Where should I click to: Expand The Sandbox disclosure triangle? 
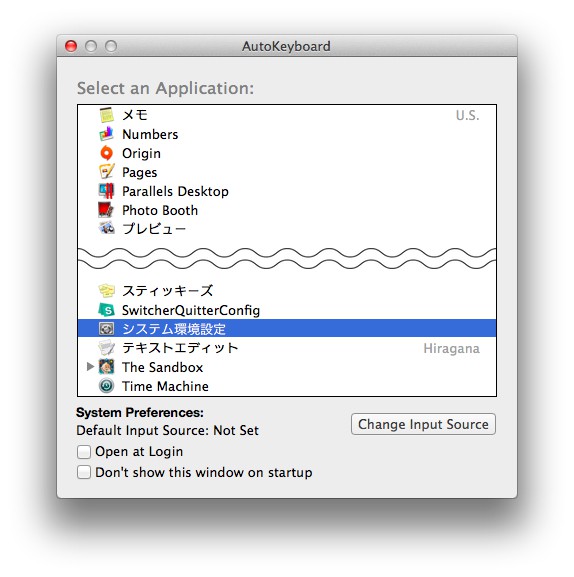coord(90,367)
